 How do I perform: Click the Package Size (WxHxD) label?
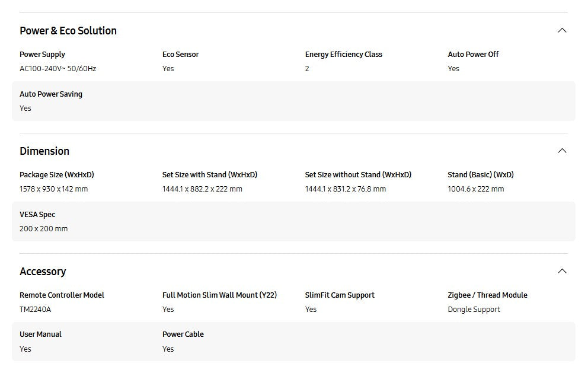pos(56,175)
